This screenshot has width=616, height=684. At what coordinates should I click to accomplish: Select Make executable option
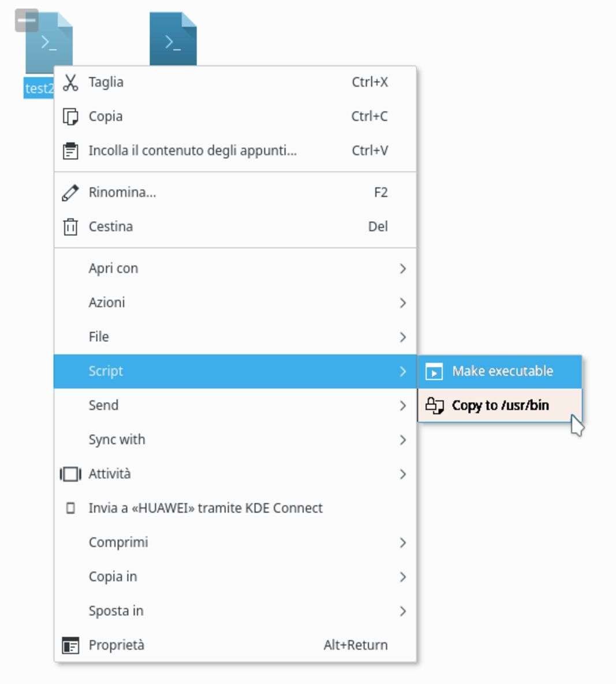(502, 371)
